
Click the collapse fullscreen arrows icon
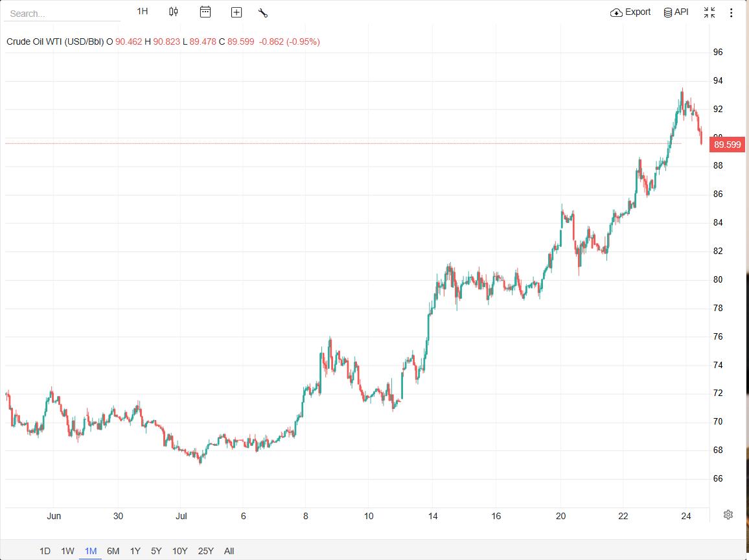(709, 12)
